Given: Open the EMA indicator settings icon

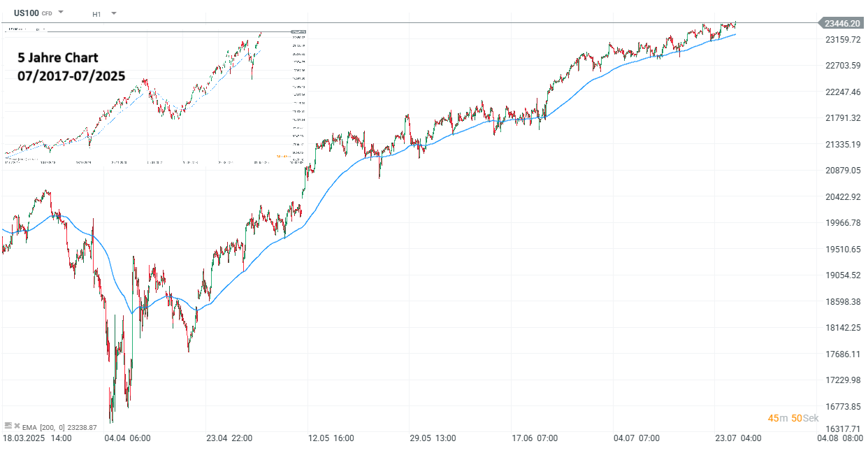Looking at the screenshot, I should pos(8,426).
